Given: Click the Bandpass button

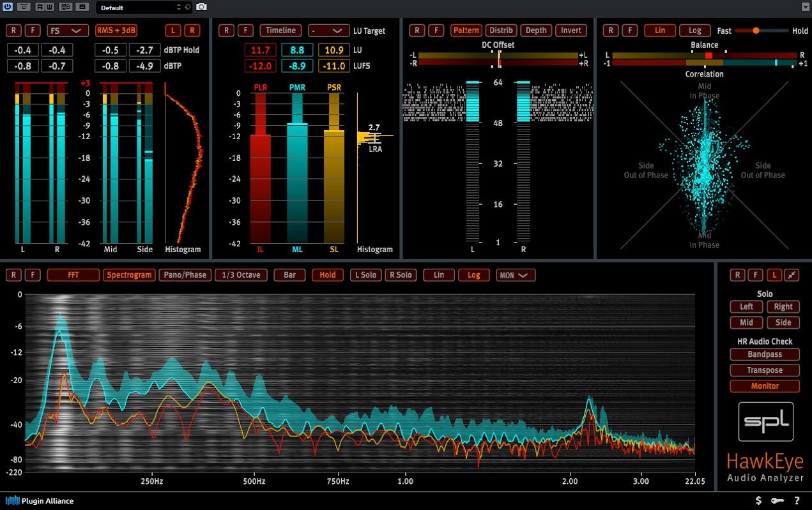Looking at the screenshot, I should click(x=765, y=354).
